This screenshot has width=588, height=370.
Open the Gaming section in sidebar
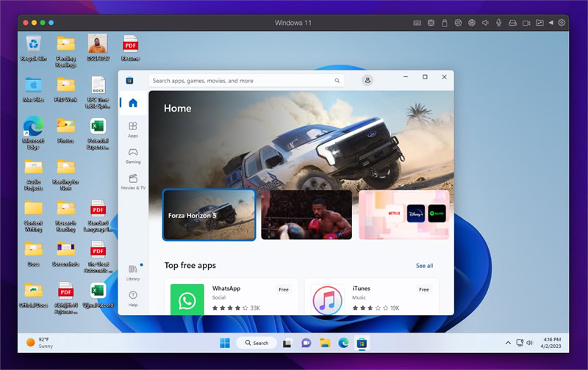(133, 156)
